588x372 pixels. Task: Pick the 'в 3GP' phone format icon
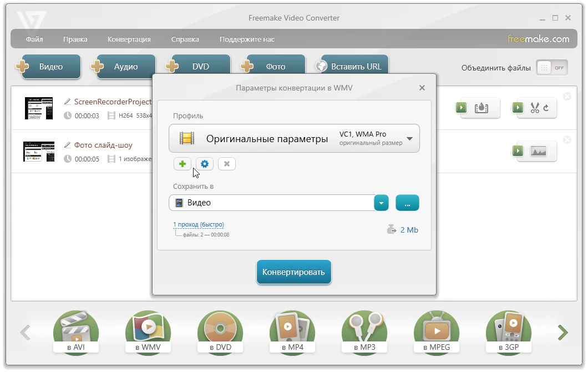coord(509,332)
